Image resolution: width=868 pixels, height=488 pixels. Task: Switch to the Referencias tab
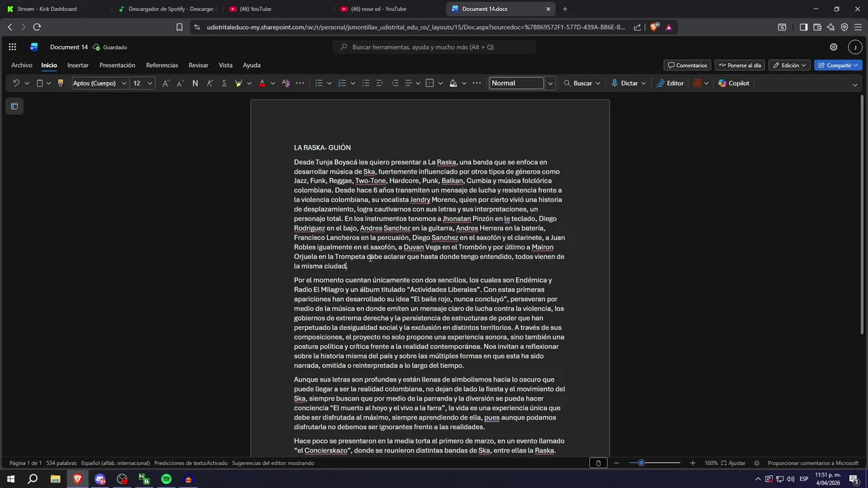click(162, 65)
